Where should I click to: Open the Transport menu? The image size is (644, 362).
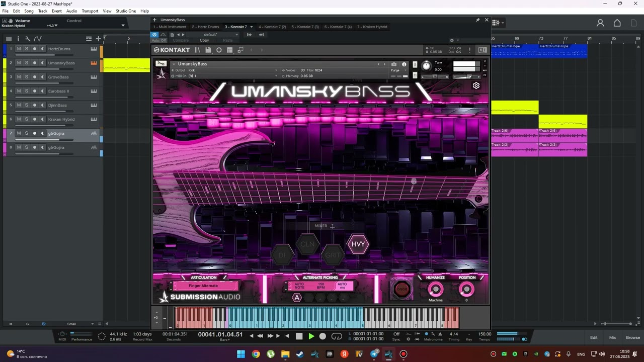90,11
